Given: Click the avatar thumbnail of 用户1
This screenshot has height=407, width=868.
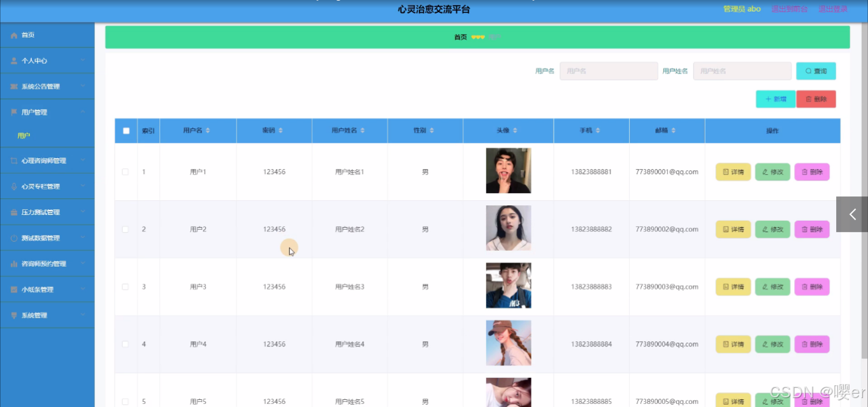Looking at the screenshot, I should tap(509, 171).
